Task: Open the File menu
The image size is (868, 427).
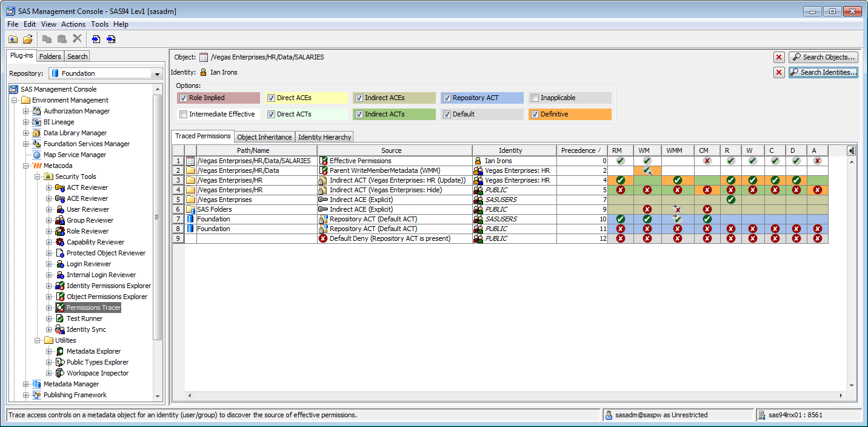Action: point(13,24)
